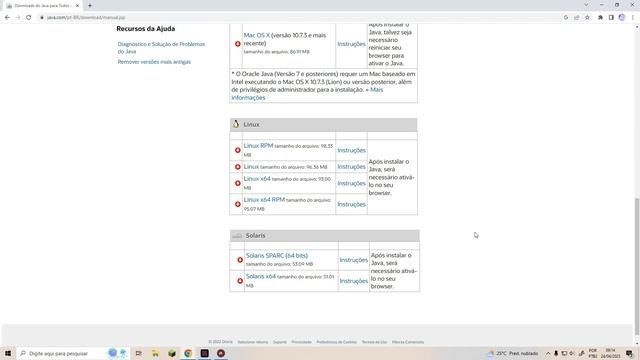Click the download icon beside Linux x64 95.00 MB
This screenshot has height=360, width=640.
[238, 183]
